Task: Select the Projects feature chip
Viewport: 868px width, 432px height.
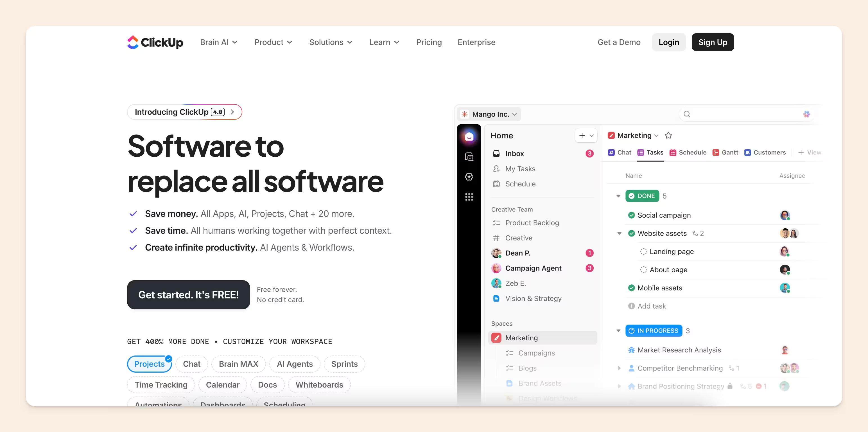Action: [150, 364]
